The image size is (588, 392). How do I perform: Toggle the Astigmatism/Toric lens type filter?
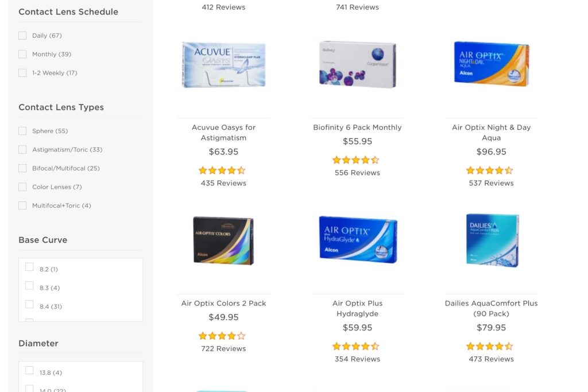[x=22, y=150]
